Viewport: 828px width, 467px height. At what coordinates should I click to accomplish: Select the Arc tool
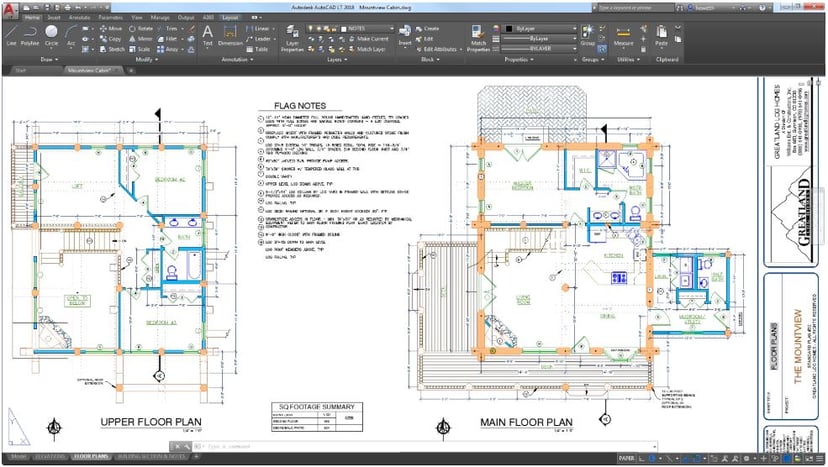71,35
